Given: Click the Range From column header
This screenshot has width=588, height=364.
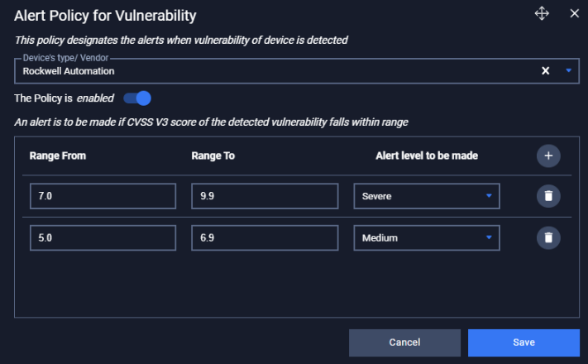Looking at the screenshot, I should (x=58, y=156).
